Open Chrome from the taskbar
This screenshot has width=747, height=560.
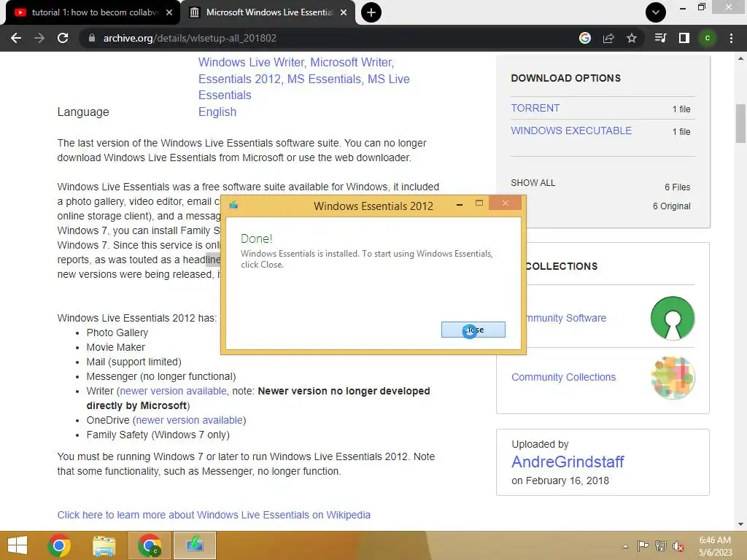59,545
